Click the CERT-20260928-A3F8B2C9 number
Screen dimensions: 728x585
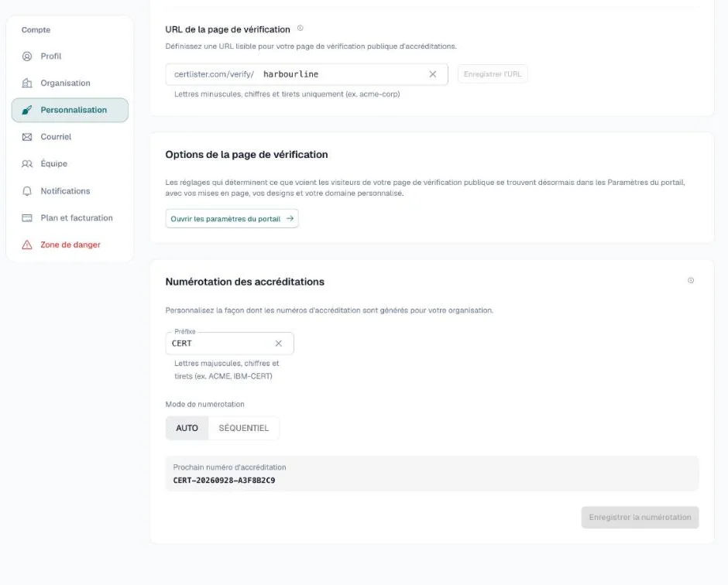click(x=224, y=481)
